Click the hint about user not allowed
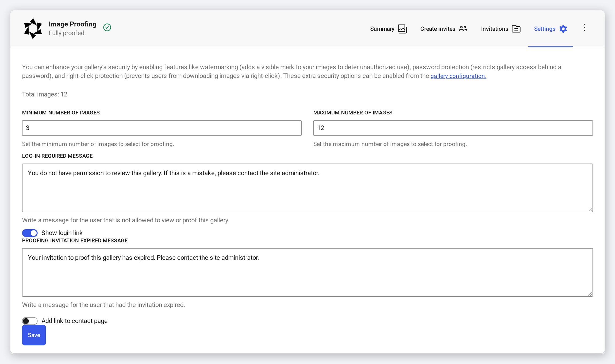Image resolution: width=615 pixels, height=364 pixels. [126, 220]
